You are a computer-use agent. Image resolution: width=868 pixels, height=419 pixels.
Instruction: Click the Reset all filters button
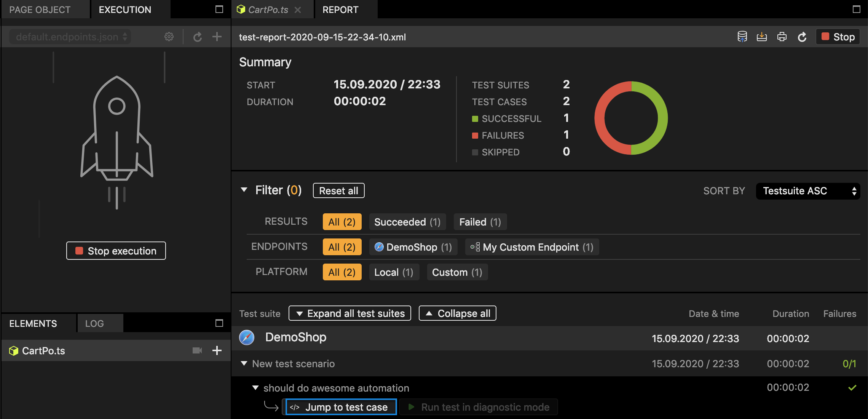click(338, 191)
